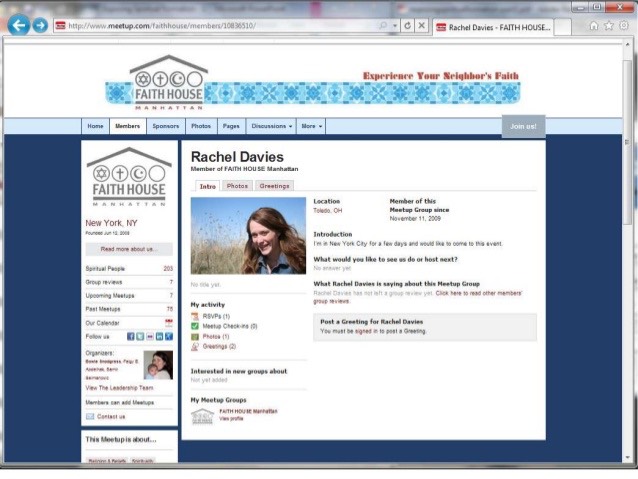Open Photos (1) activity link
The image size is (638, 479).
(x=216, y=337)
